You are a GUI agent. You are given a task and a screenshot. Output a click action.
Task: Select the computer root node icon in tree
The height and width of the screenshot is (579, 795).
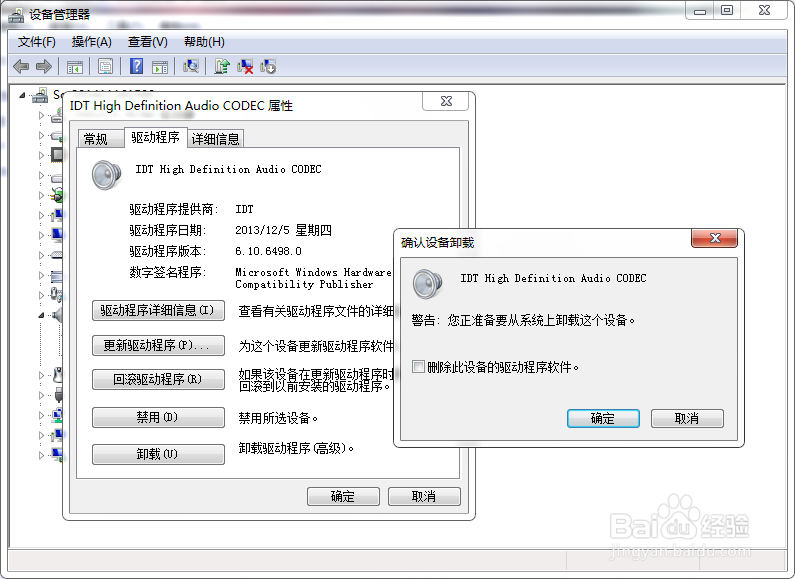(40, 95)
